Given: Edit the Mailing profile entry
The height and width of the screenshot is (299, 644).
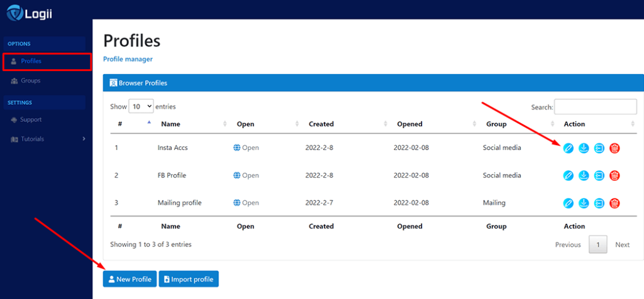Looking at the screenshot, I should [x=568, y=203].
